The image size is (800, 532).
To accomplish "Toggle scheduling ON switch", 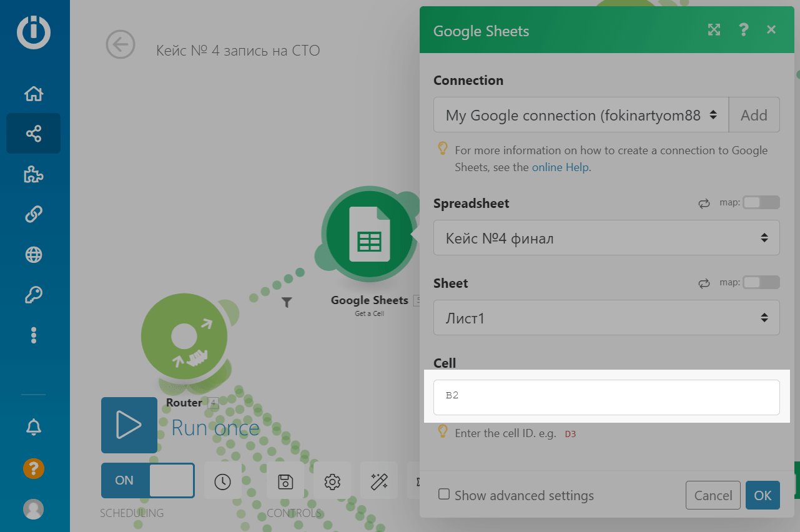I will pyautogui.click(x=147, y=480).
